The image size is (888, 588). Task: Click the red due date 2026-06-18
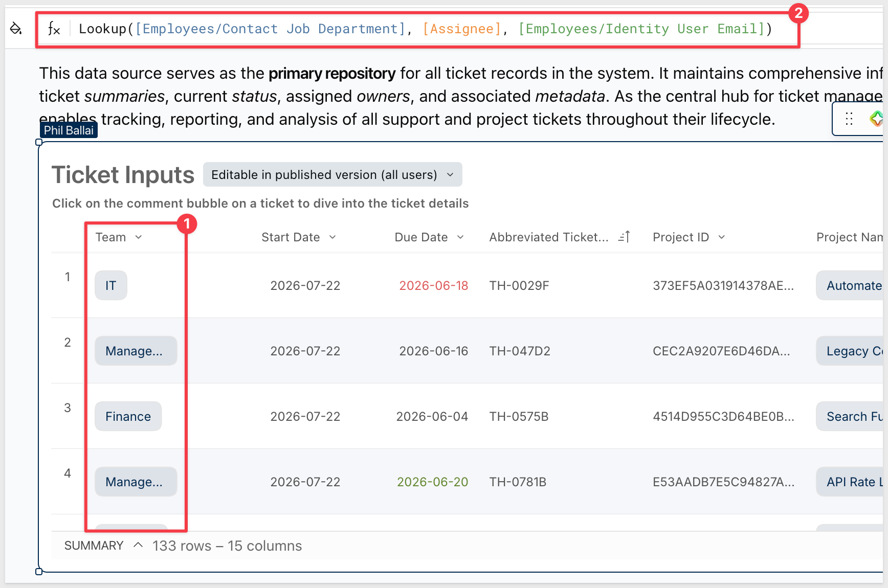point(434,285)
